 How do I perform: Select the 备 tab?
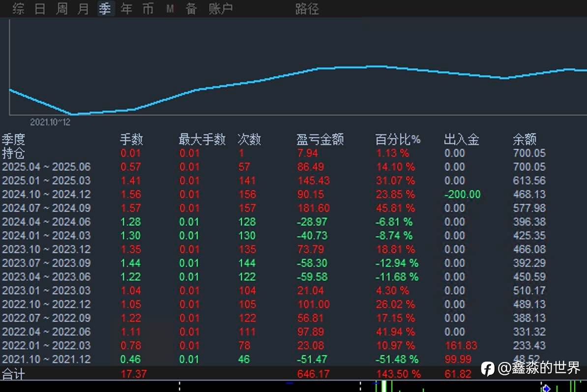point(191,9)
